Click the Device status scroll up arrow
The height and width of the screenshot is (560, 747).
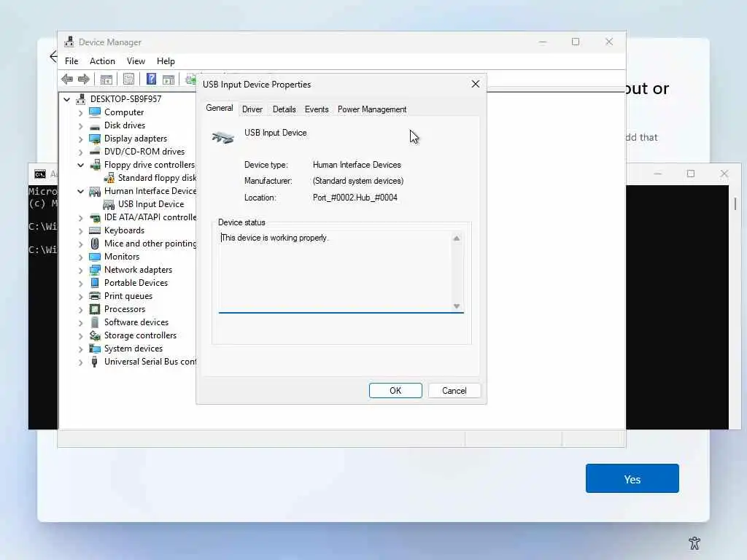pyautogui.click(x=457, y=238)
